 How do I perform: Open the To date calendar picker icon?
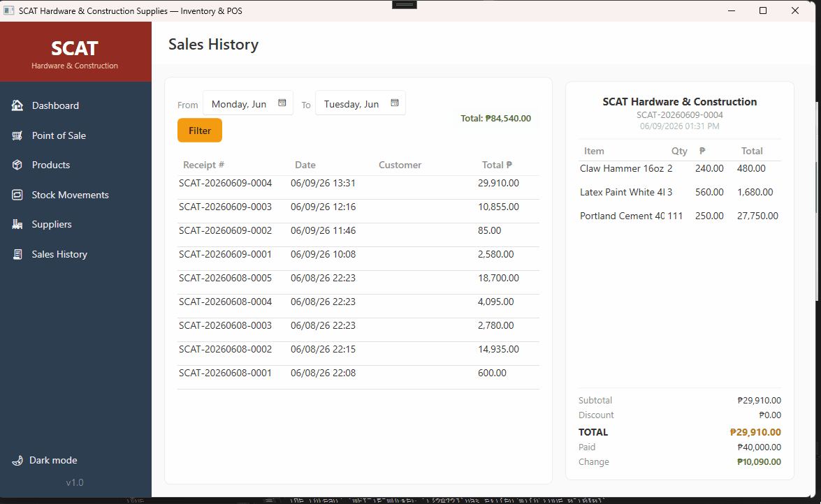click(395, 103)
